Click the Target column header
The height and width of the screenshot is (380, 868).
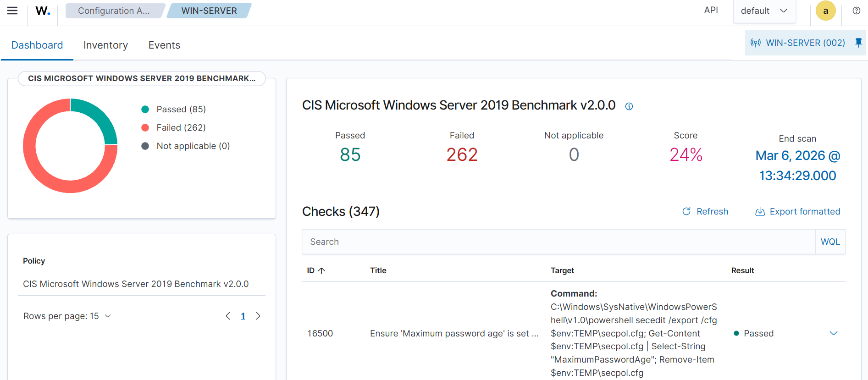[x=562, y=270]
